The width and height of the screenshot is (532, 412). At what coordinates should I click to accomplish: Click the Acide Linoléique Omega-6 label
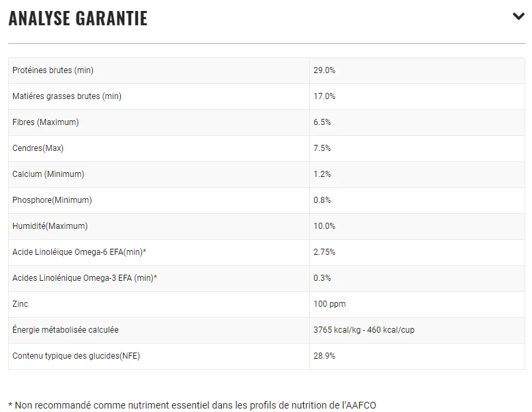click(79, 252)
